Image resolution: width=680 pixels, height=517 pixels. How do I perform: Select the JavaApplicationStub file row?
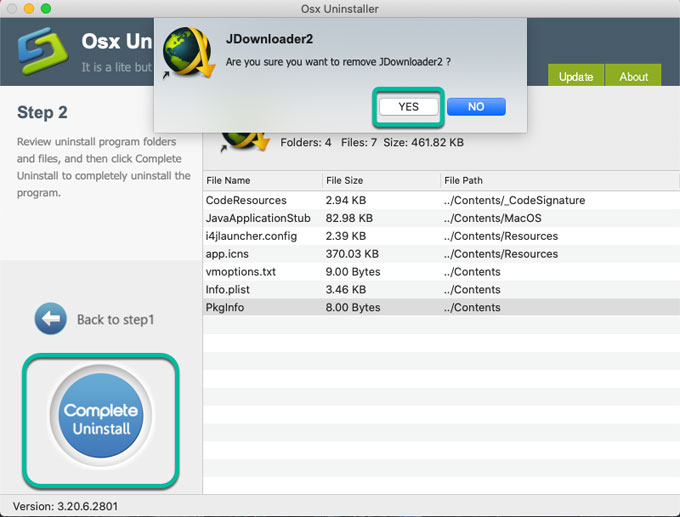[x=441, y=218]
